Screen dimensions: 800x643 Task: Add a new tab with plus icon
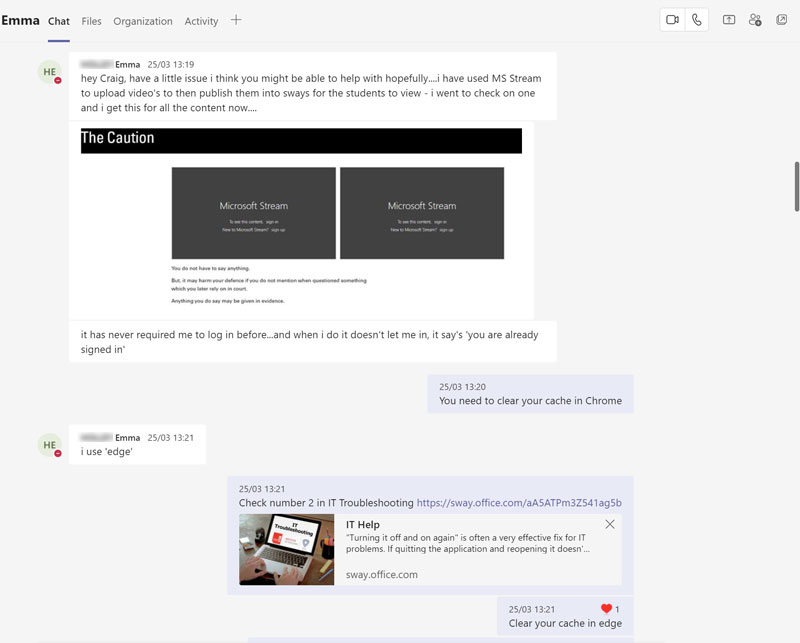click(x=236, y=20)
